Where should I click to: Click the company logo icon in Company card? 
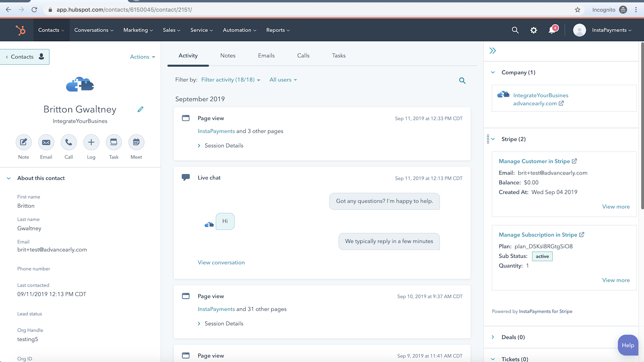[504, 95]
